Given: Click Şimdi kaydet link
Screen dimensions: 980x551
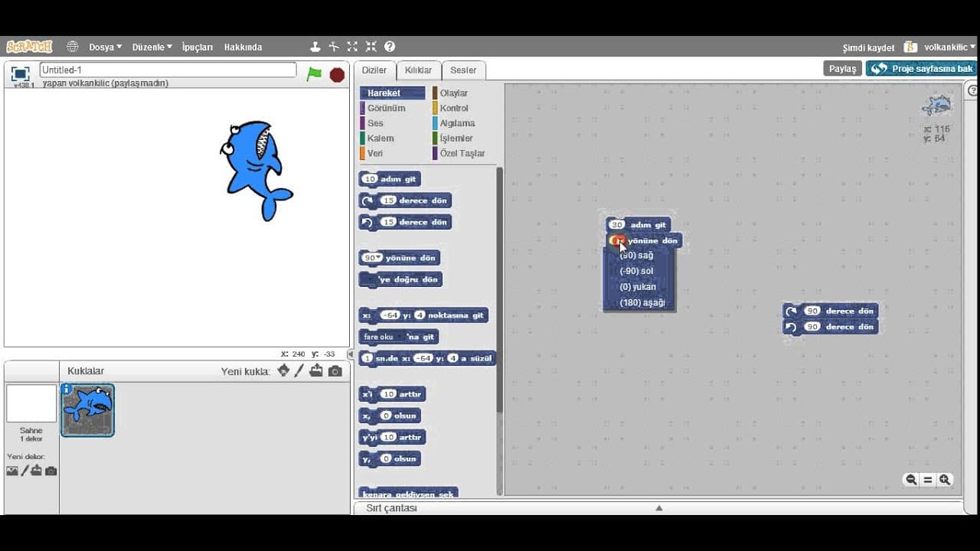Looking at the screenshot, I should click(868, 47).
